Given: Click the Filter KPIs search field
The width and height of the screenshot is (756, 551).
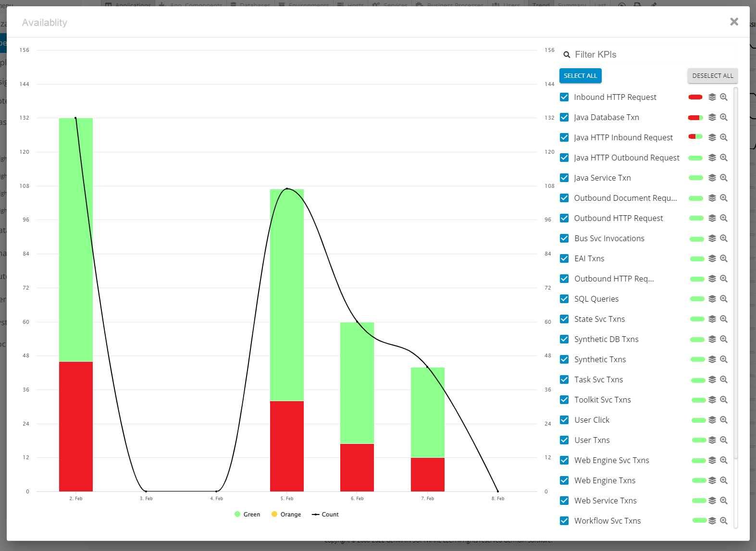Looking at the screenshot, I should click(649, 55).
